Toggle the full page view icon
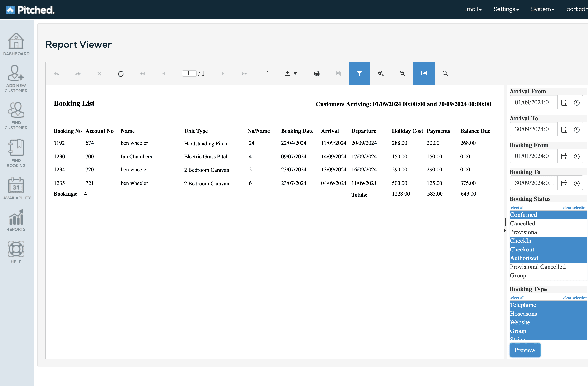The width and height of the screenshot is (588, 386). (x=424, y=73)
